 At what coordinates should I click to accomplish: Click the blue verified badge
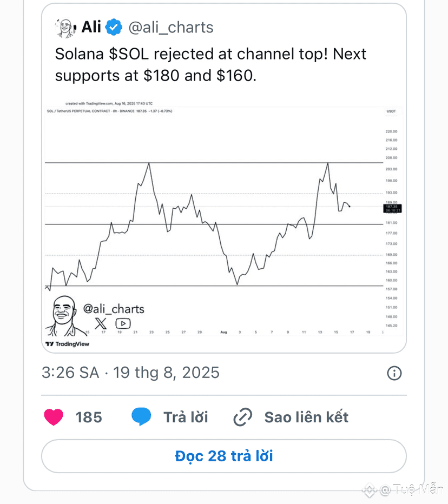[114, 27]
